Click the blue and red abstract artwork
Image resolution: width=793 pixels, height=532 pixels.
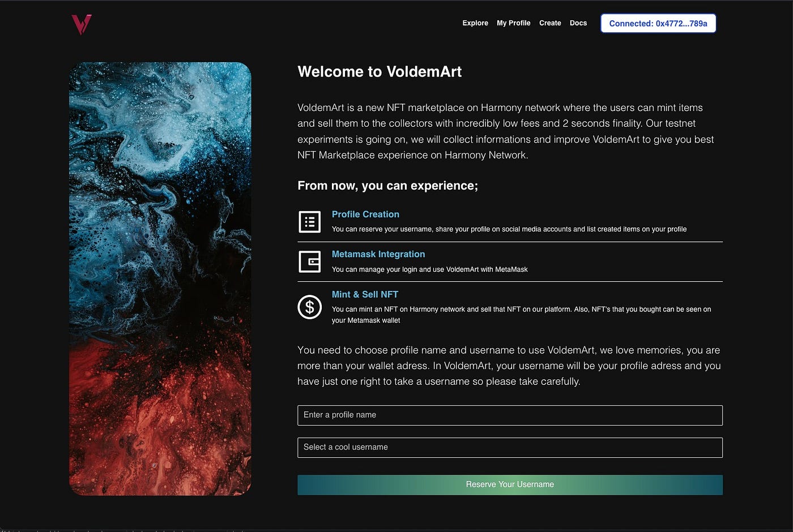[160, 279]
